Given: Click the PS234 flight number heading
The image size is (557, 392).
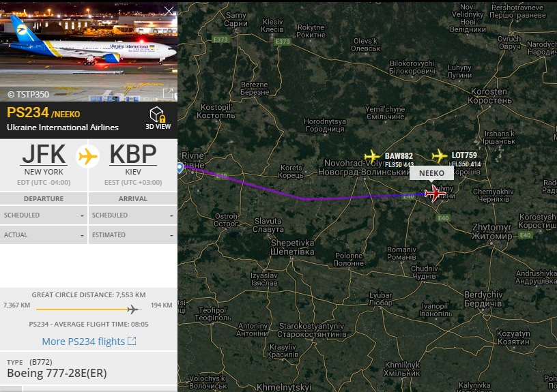Looking at the screenshot, I should click(28, 112).
